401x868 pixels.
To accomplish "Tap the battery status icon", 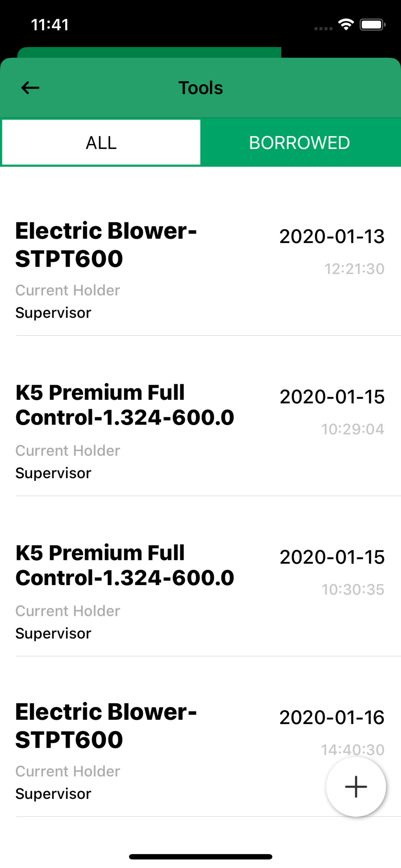I will [x=373, y=25].
